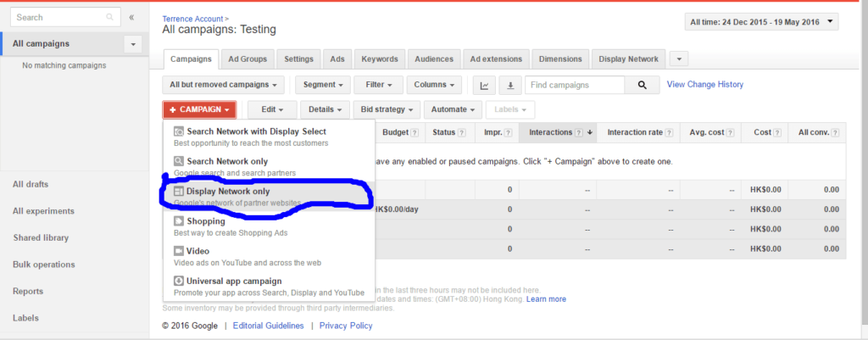Click Interaction rate help question icon

pos(670,133)
